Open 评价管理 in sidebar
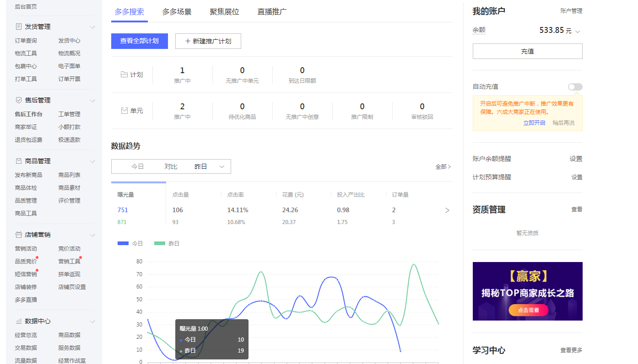638x364 pixels. pyautogui.click(x=69, y=201)
